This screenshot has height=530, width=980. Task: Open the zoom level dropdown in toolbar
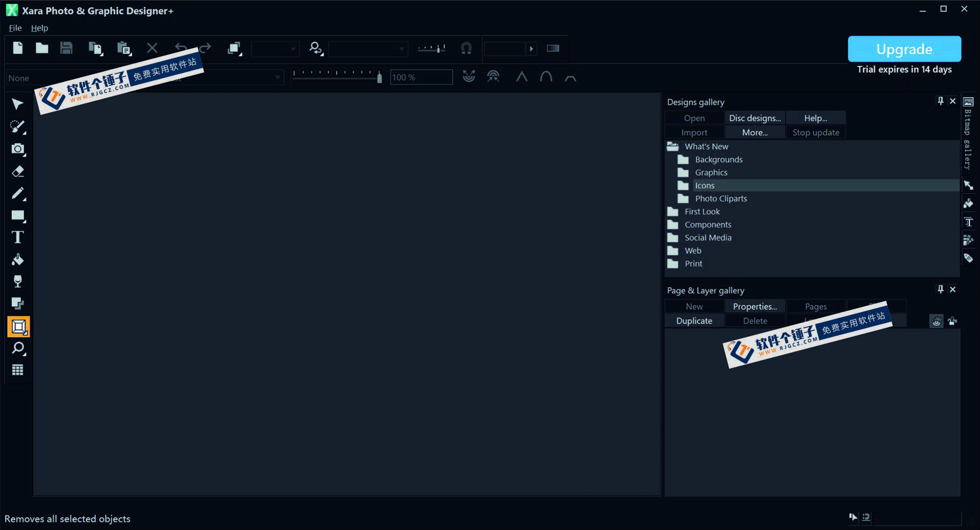pos(368,49)
